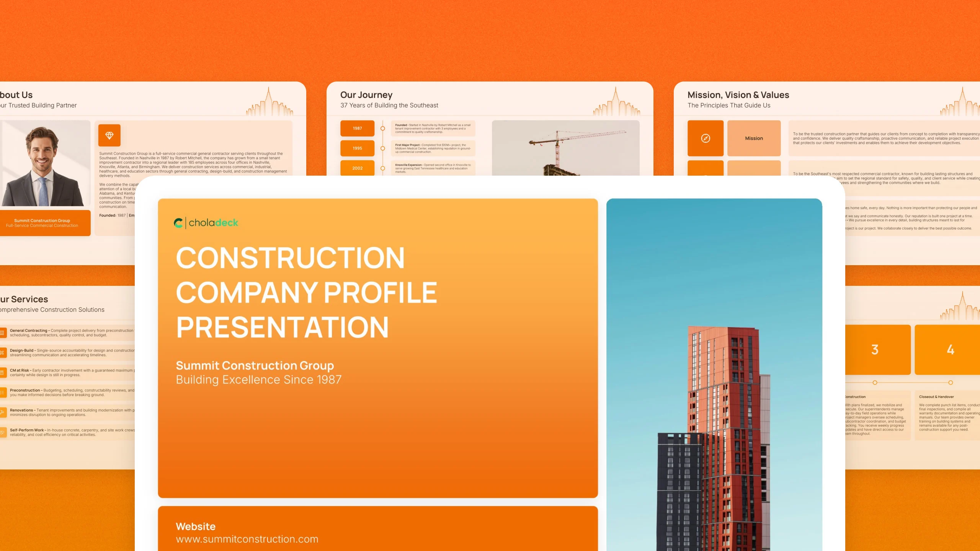
Task: Select the red high-rise building photo
Action: tap(714, 375)
